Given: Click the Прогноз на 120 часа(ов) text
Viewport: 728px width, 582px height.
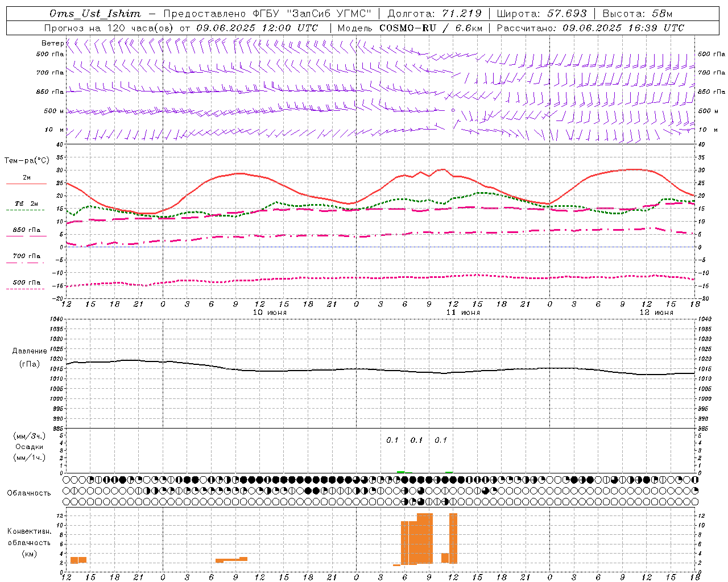Looking at the screenshot, I should point(109,28).
